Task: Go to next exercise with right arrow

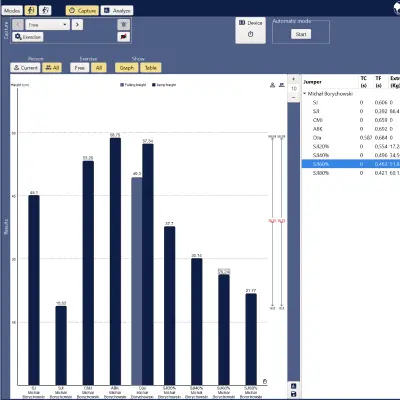Action: point(77,25)
